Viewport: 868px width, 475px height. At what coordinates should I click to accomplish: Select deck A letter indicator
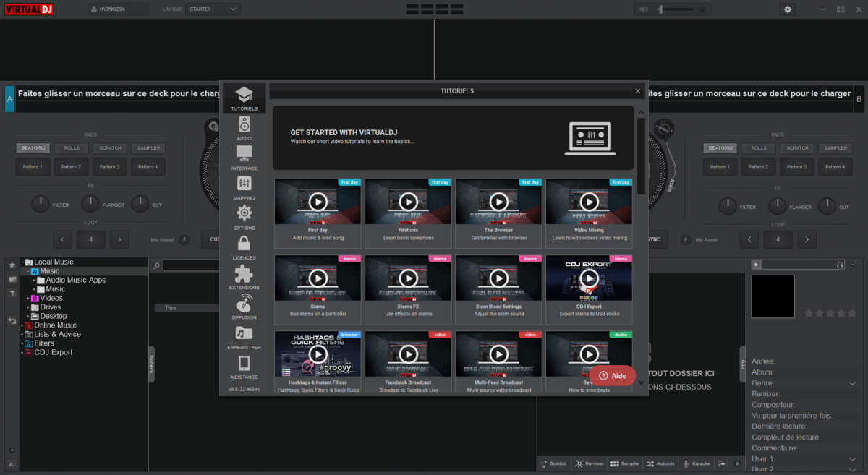click(x=9, y=99)
